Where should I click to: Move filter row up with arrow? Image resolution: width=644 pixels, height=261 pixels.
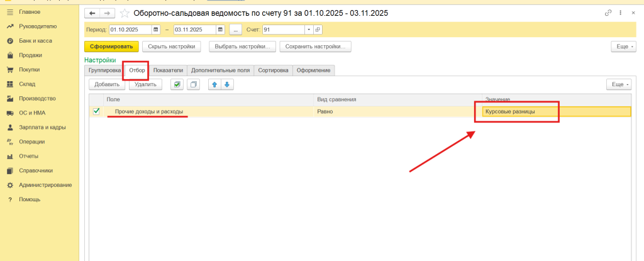point(214,84)
